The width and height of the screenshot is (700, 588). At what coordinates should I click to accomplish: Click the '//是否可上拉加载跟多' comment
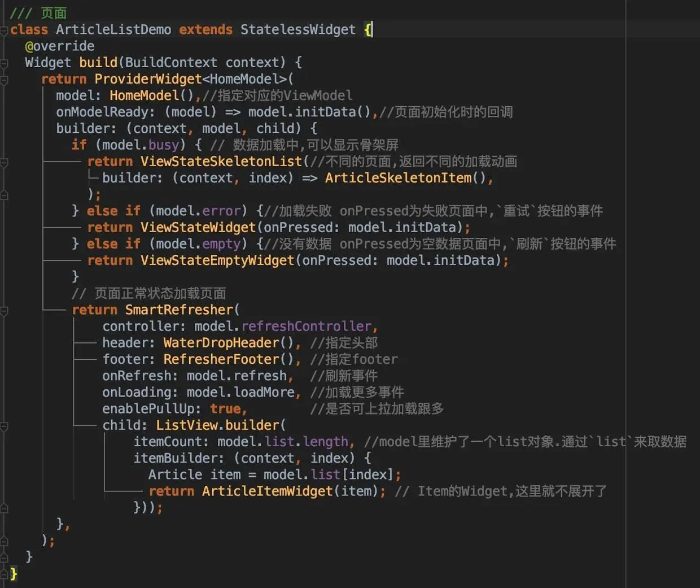(377, 409)
